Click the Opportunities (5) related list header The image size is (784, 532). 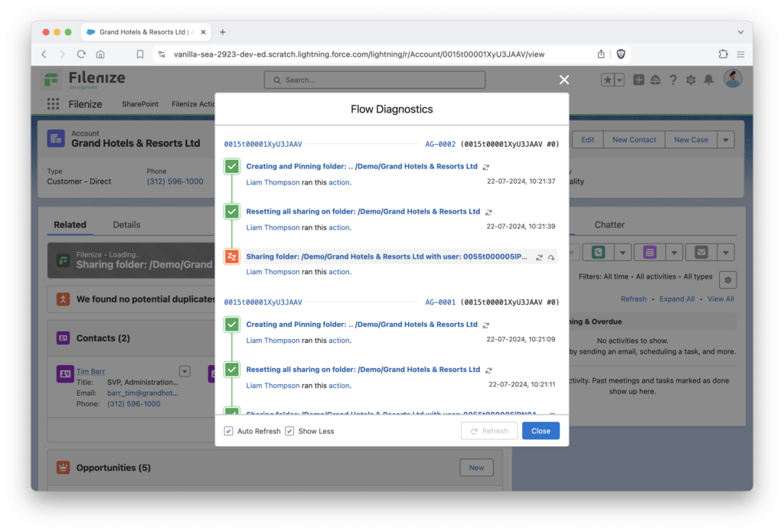[x=113, y=468]
